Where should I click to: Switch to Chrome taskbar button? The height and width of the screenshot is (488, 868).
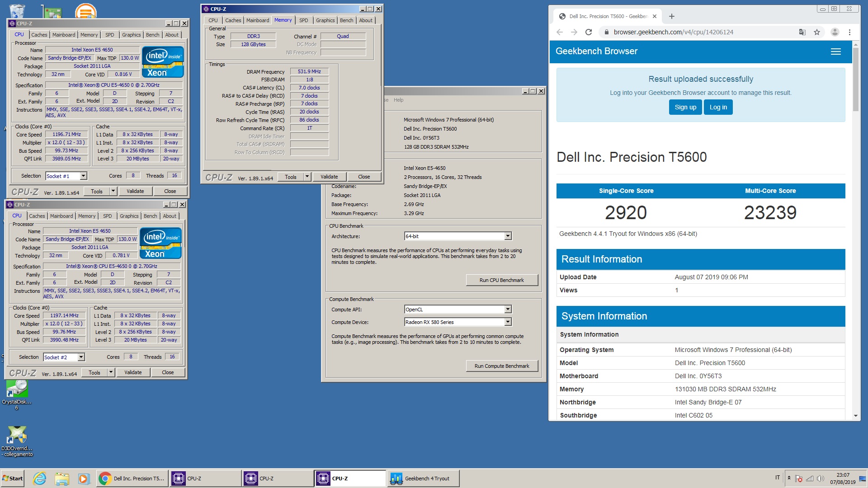132,478
